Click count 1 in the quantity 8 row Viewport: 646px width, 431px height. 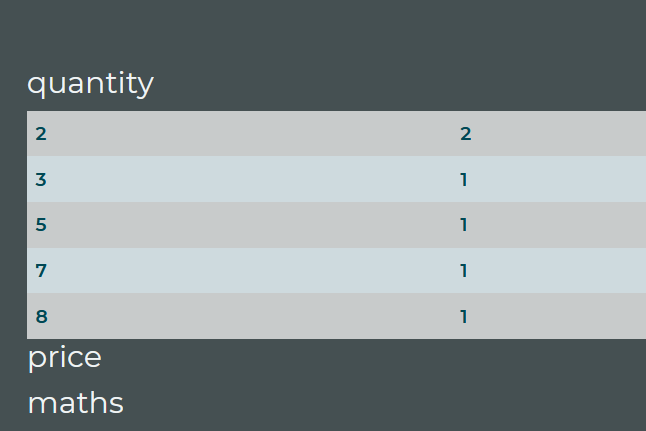pos(464,317)
